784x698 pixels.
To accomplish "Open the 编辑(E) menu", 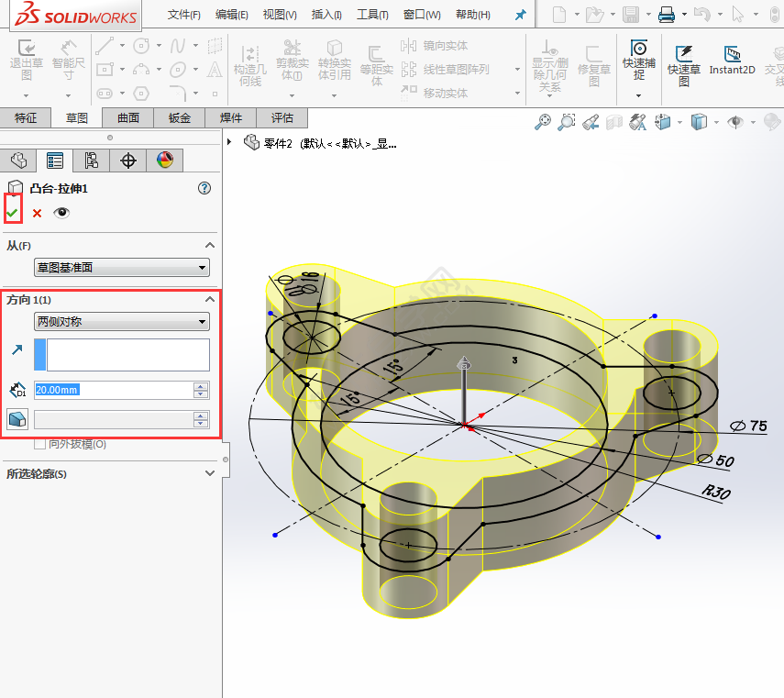I will [x=231, y=15].
